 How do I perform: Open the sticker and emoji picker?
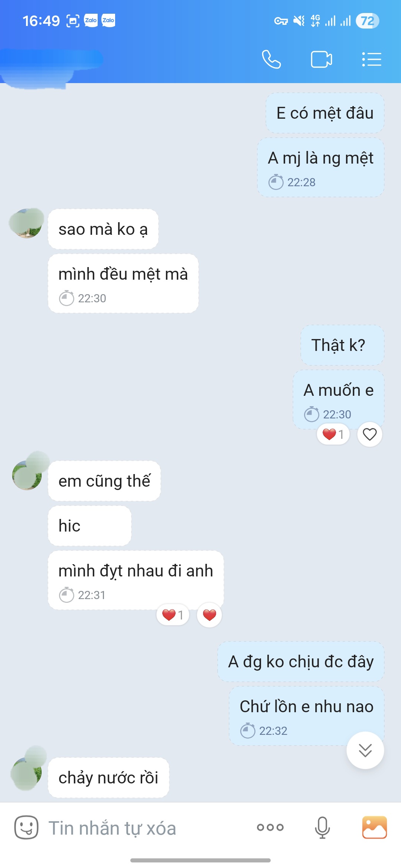(26, 827)
